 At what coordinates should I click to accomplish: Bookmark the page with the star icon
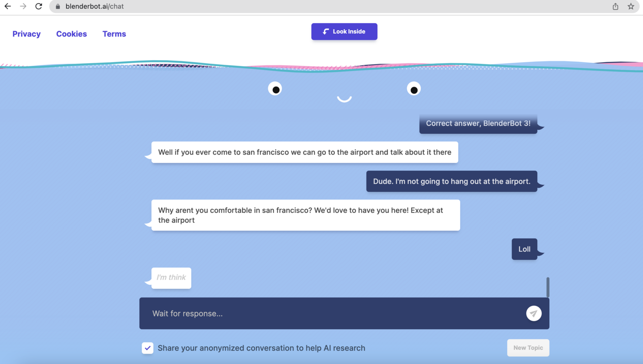(x=631, y=7)
